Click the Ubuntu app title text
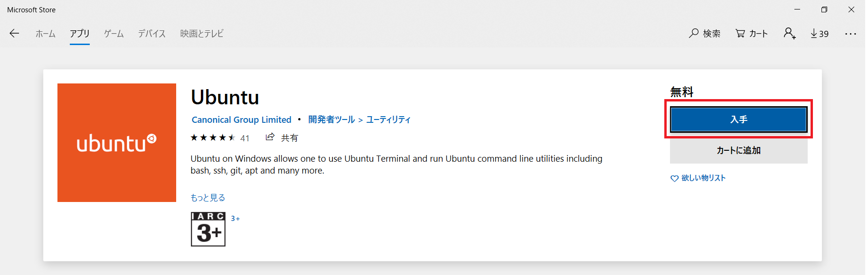868x275 pixels. click(x=225, y=98)
